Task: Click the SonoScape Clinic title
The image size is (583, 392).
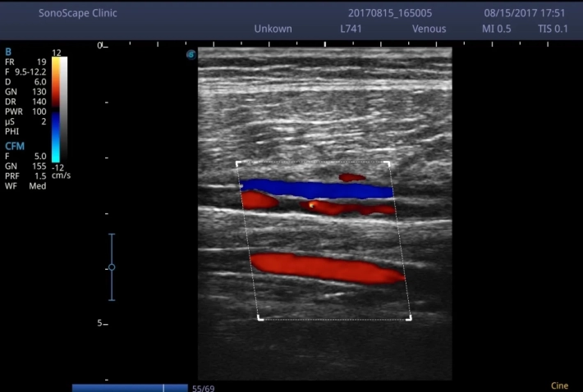Action: pos(78,14)
